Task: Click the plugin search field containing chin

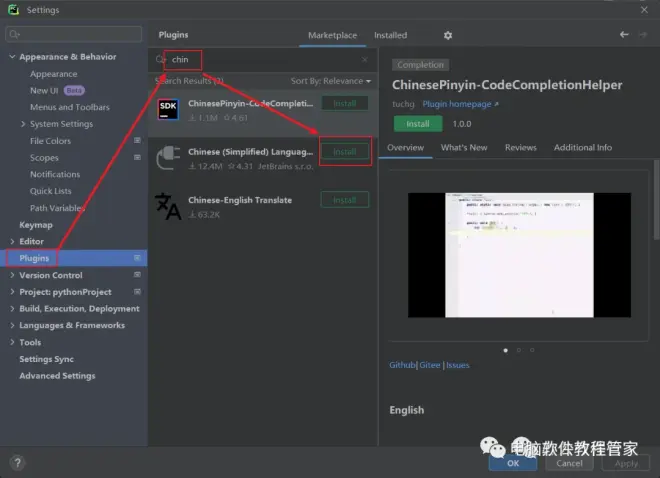Action: (x=263, y=60)
